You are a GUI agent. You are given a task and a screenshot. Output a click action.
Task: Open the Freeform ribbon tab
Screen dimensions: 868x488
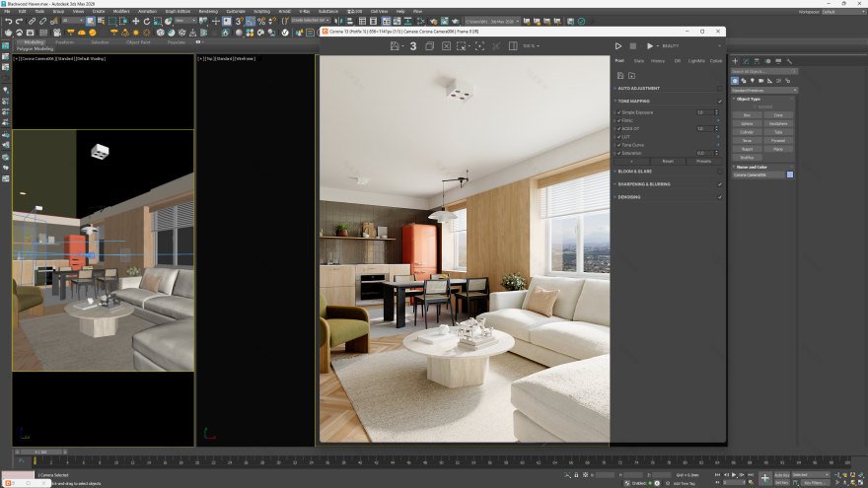point(64,42)
